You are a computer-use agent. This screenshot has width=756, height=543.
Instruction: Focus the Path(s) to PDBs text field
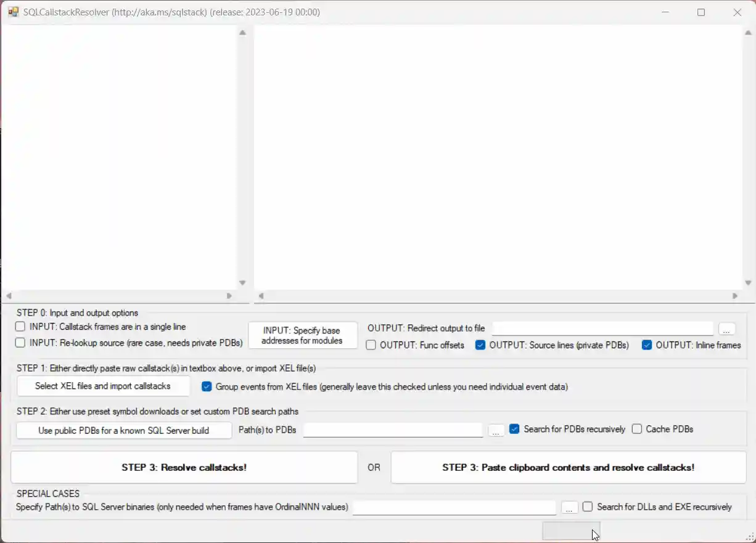click(x=393, y=430)
